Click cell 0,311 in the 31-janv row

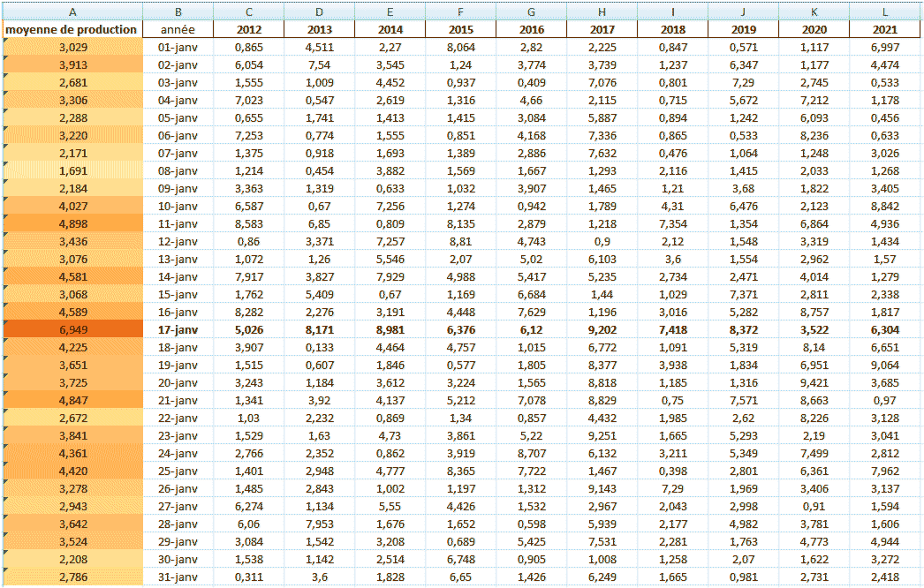tap(249, 577)
